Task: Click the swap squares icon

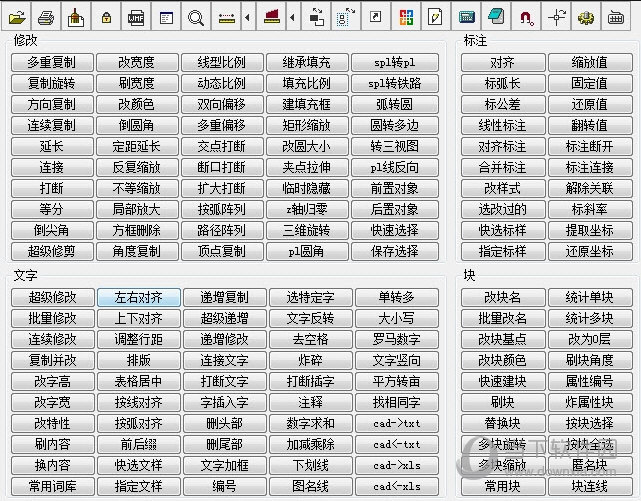Action: tap(316, 17)
